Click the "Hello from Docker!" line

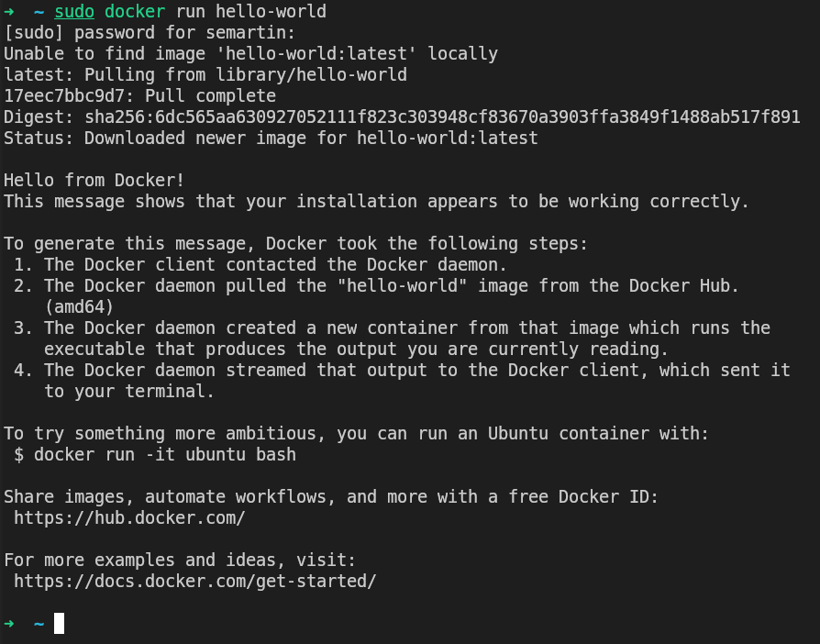(94, 181)
